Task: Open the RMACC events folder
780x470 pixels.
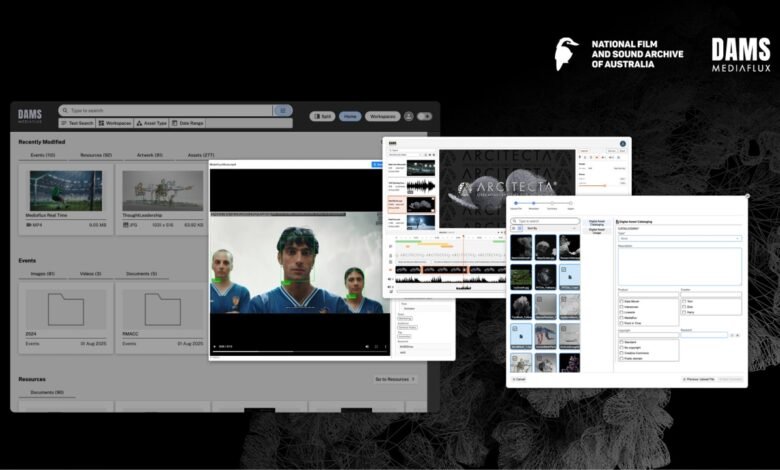Action: (x=163, y=310)
